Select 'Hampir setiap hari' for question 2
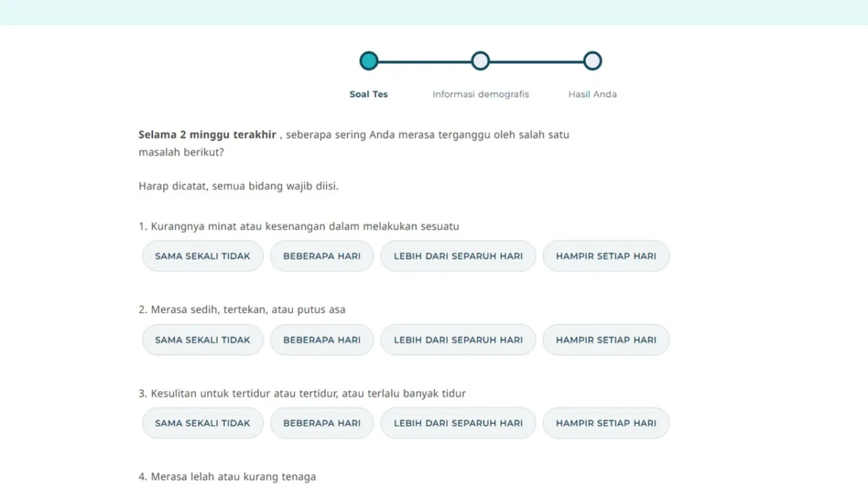Viewport: 868px width, 488px height. [606, 340]
